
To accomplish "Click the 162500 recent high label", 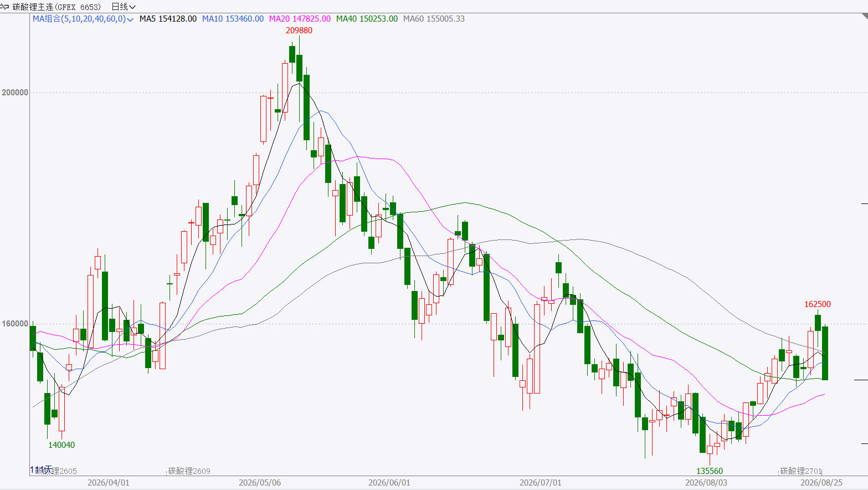I will (818, 304).
